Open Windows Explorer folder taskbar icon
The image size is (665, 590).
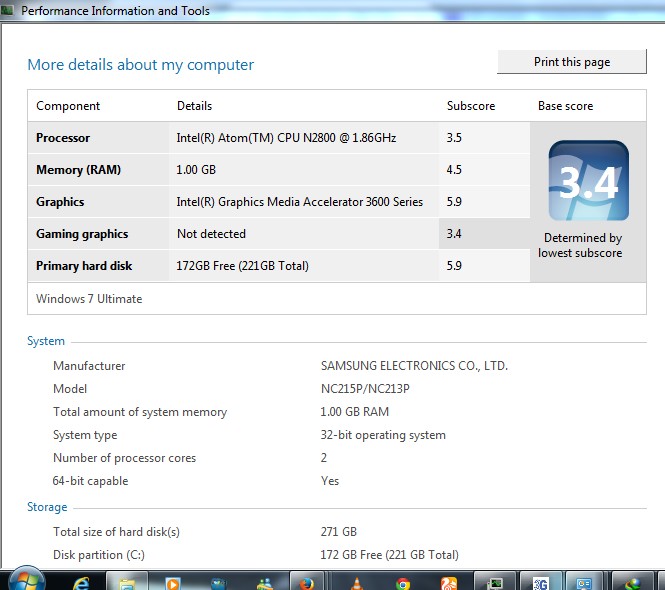click(127, 583)
